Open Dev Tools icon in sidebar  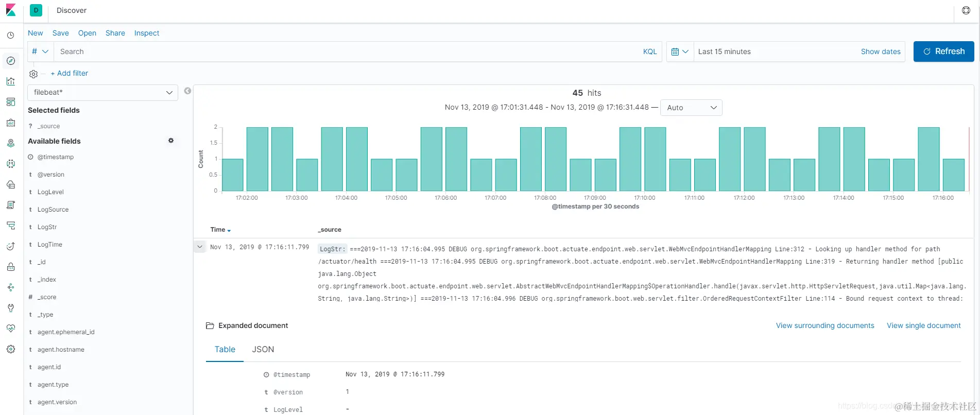pos(11,308)
